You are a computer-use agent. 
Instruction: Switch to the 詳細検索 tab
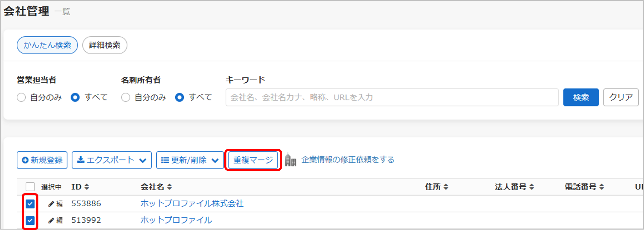(x=105, y=45)
